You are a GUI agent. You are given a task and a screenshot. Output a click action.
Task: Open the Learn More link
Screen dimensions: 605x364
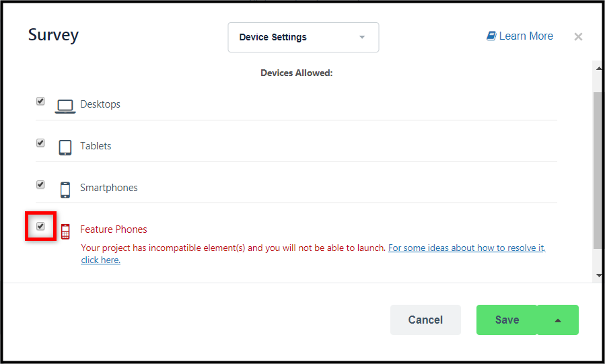[x=520, y=36]
